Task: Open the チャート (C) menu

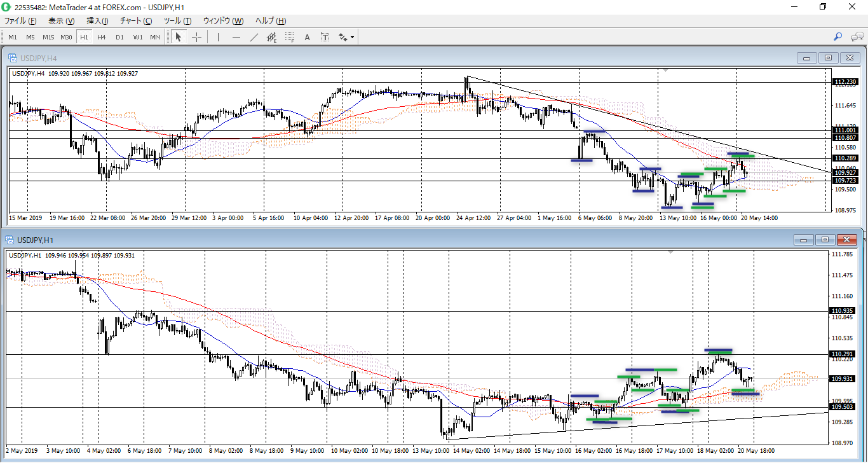Action: [136, 21]
